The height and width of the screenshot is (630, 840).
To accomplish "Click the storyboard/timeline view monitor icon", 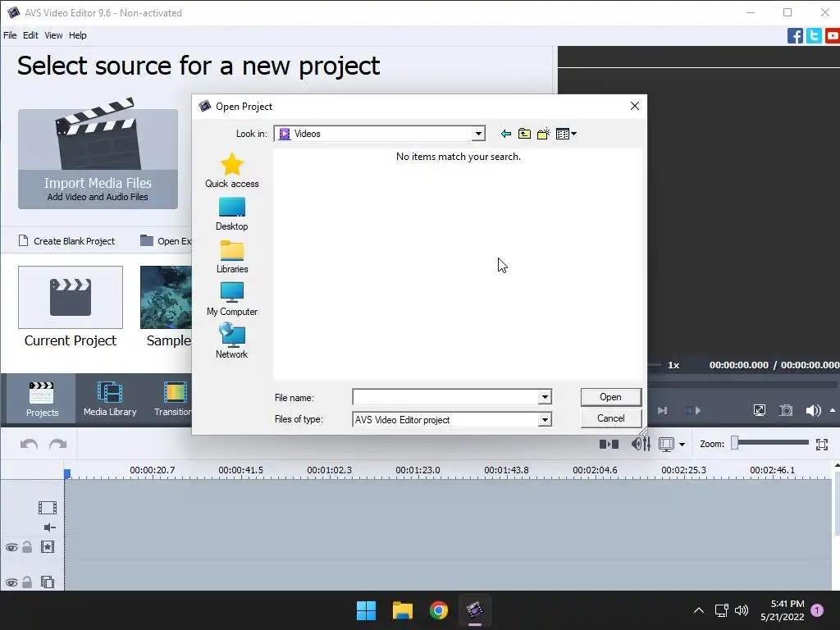I will [666, 444].
